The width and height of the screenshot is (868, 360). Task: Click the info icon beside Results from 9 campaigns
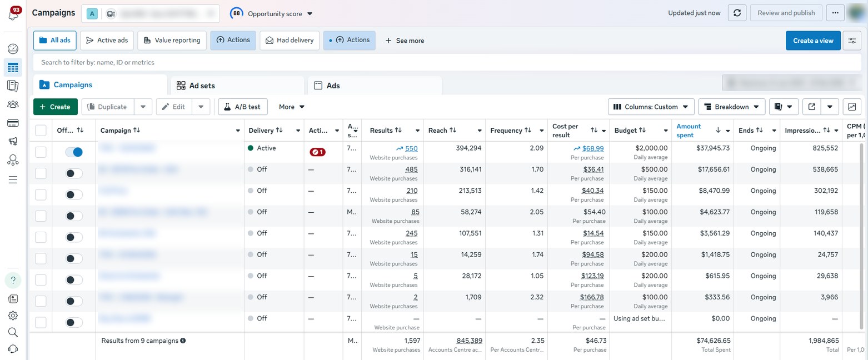183,341
